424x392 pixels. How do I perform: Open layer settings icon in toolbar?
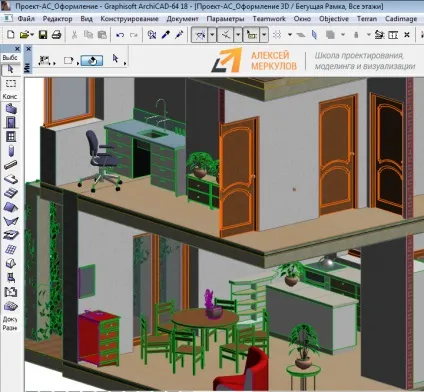click(x=379, y=34)
